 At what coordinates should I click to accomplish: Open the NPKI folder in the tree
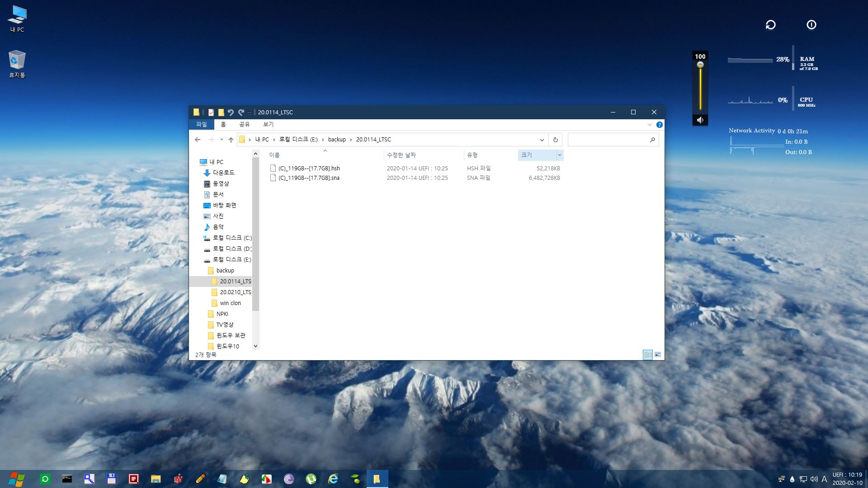click(x=222, y=314)
